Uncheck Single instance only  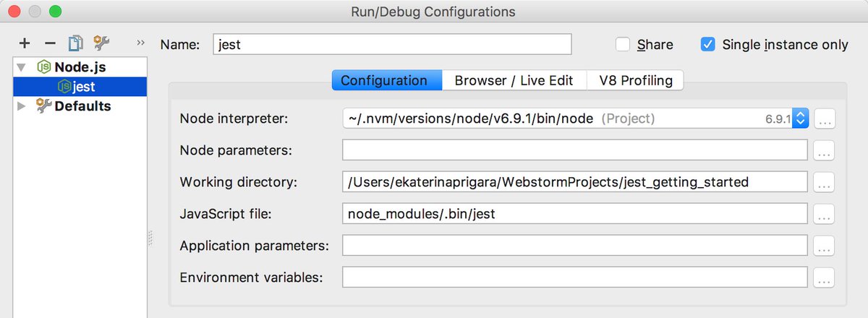coord(708,45)
